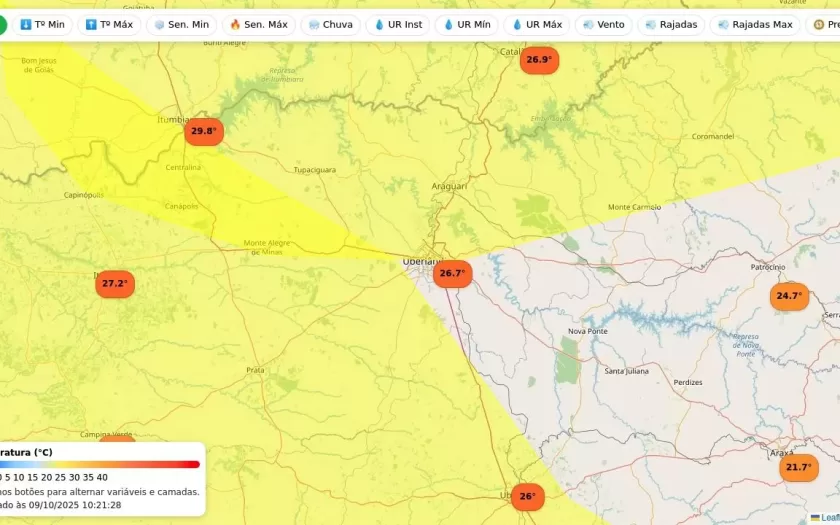Select the Tº Min temperature layer
Image resolution: width=840 pixels, height=525 pixels.
[41, 24]
